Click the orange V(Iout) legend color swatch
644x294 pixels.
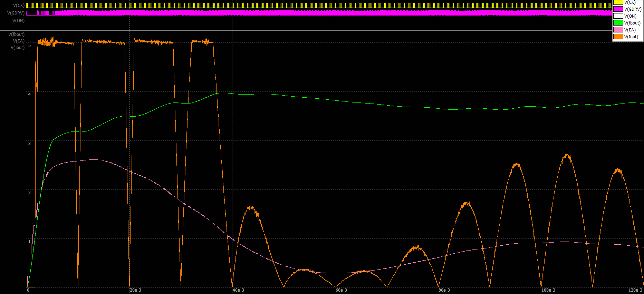[618, 37]
